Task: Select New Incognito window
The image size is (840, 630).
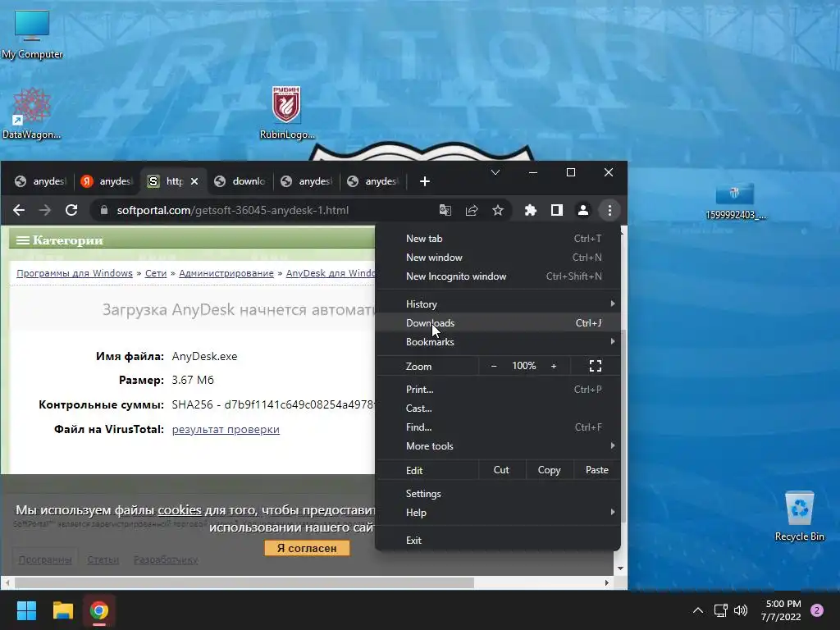Action: point(498,276)
